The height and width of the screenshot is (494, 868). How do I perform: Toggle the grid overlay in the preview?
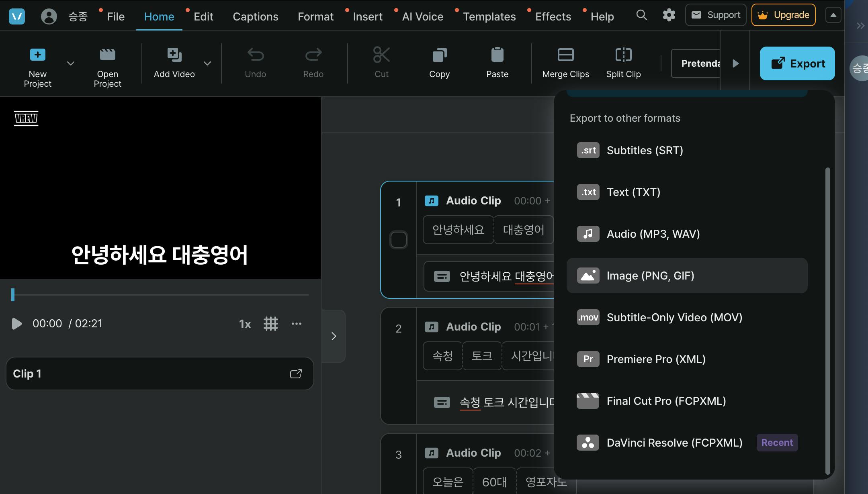(271, 323)
